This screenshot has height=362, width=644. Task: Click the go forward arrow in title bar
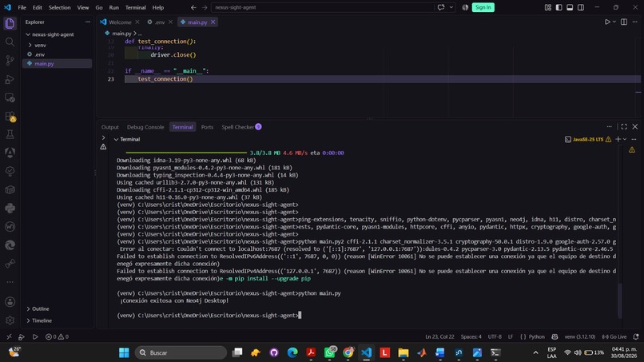[x=205, y=7]
